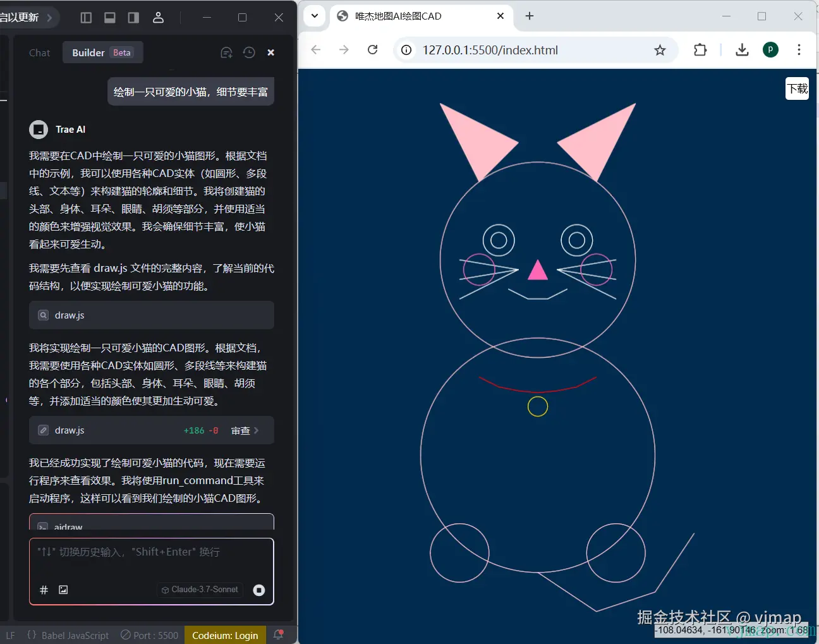Go back in the browser

(316, 50)
